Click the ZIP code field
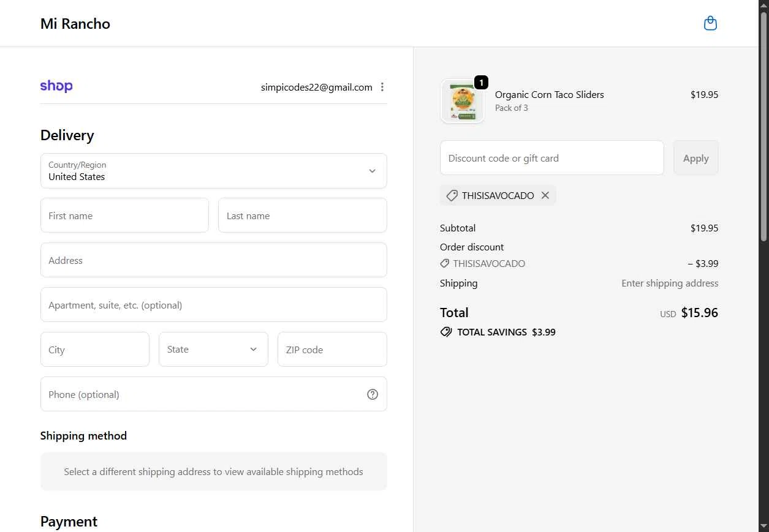Viewport: 769px width, 532px height. point(332,350)
